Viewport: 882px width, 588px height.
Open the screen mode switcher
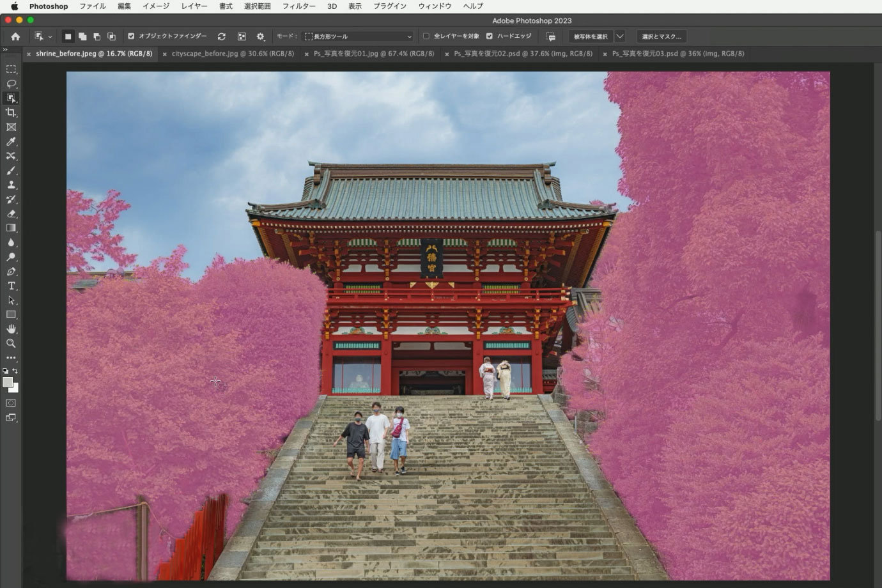point(11,418)
